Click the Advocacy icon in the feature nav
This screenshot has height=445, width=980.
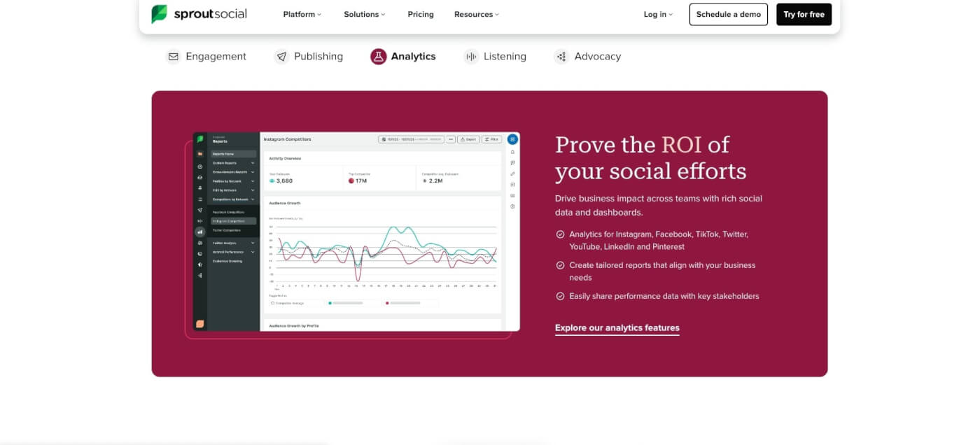pyautogui.click(x=561, y=56)
